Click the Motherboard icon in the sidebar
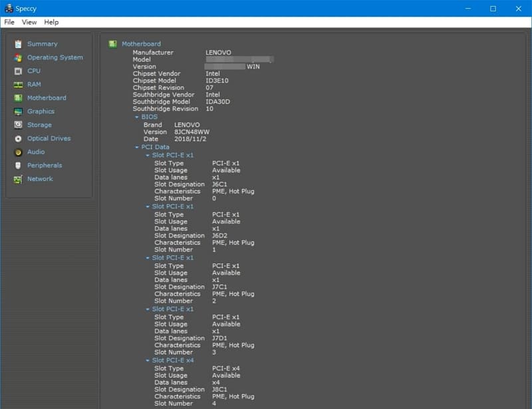Viewport: 532px width, 409px height. [18, 98]
